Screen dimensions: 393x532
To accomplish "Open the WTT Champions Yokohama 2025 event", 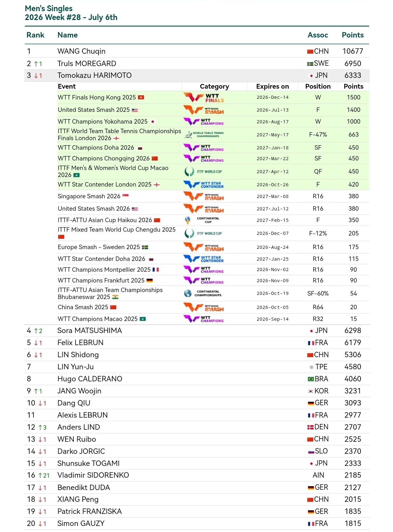I will [103, 122].
